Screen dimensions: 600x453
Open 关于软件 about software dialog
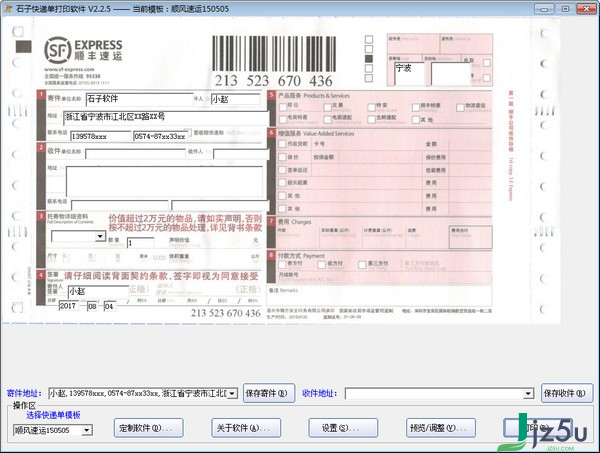pyautogui.click(x=246, y=428)
